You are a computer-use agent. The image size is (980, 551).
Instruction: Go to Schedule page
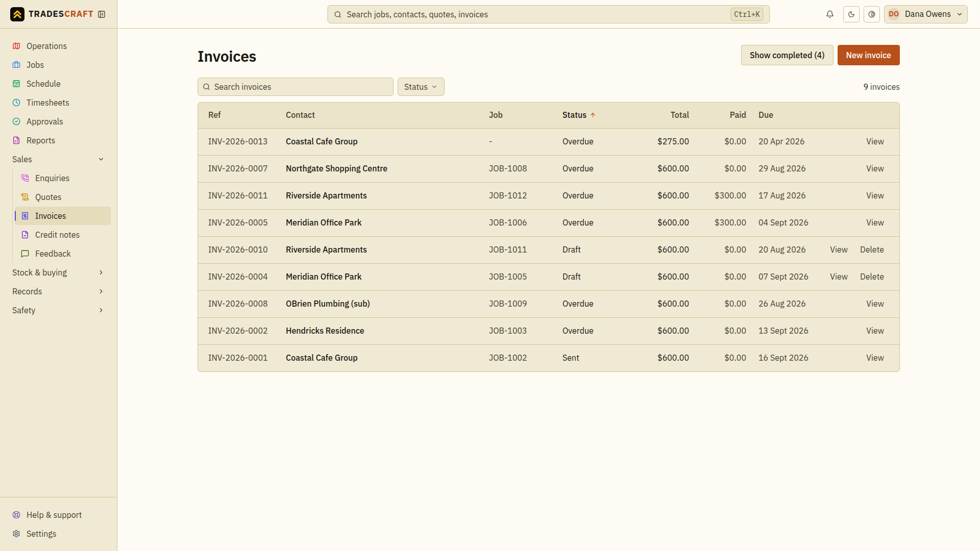59,84
